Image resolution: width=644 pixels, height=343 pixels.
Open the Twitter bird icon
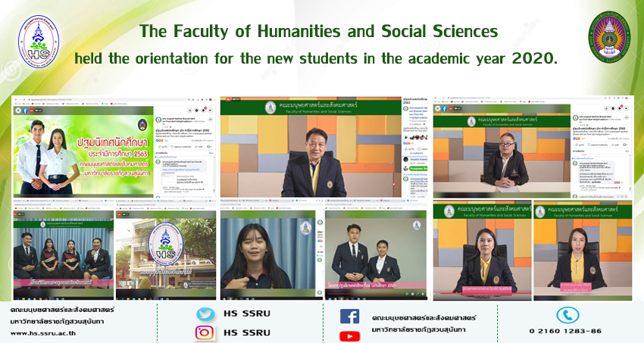click(x=205, y=314)
